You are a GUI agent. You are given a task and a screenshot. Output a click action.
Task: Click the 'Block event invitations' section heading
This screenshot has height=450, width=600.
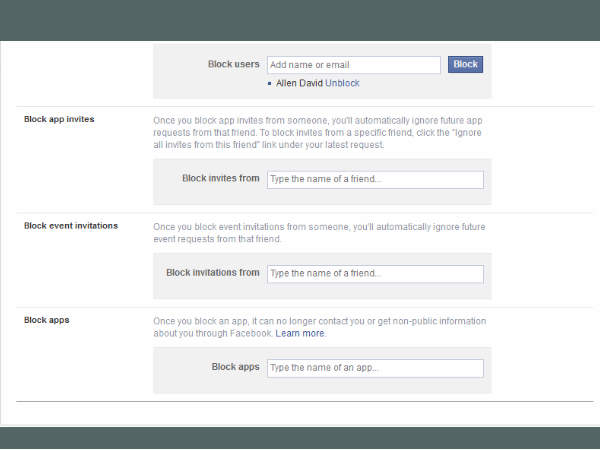71,226
